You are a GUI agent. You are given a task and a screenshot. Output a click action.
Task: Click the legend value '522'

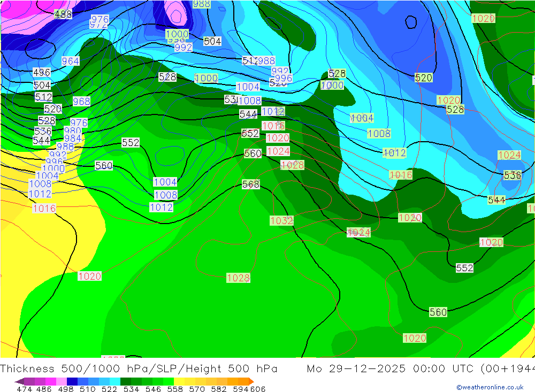(x=109, y=389)
